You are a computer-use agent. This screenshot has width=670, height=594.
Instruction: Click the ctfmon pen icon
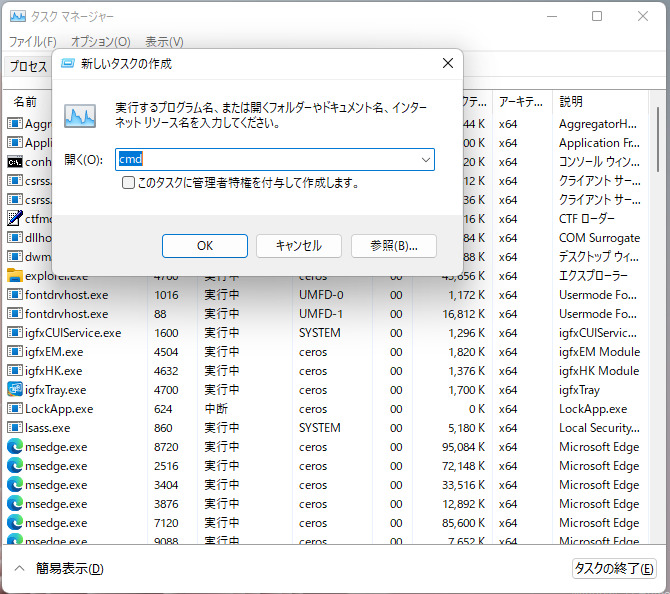click(x=15, y=219)
